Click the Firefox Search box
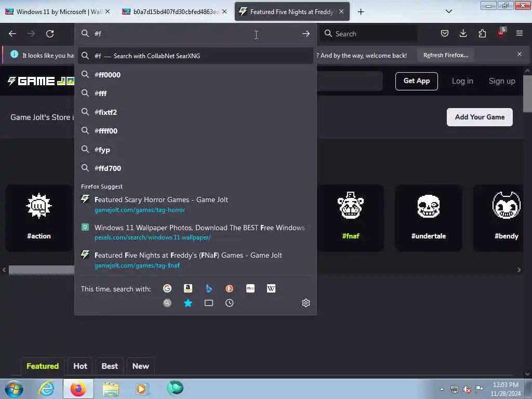Viewport: 532px width, 399px height. tap(369, 34)
